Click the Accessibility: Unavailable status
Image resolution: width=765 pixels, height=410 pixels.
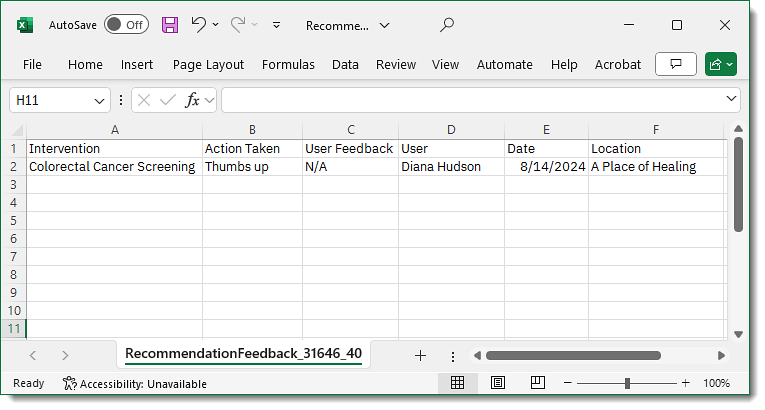135,384
